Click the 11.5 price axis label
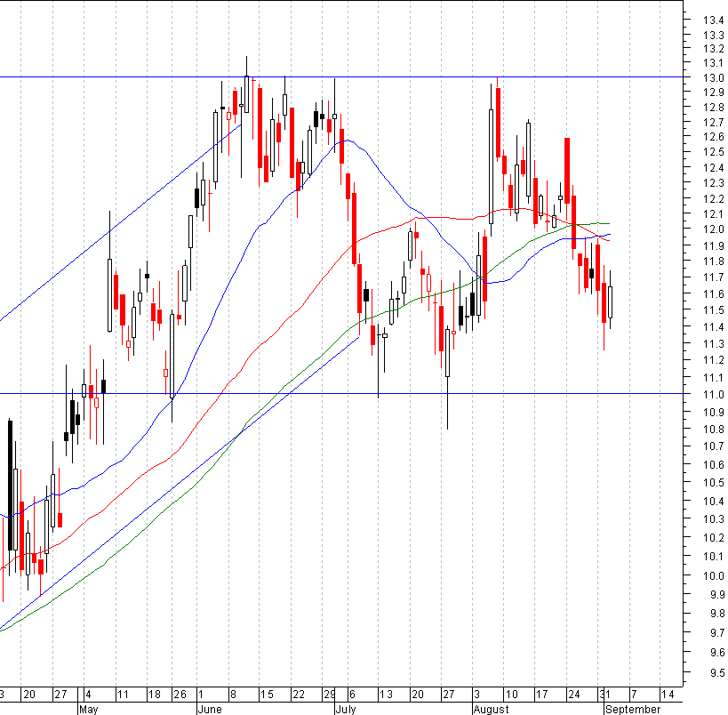 click(x=713, y=309)
